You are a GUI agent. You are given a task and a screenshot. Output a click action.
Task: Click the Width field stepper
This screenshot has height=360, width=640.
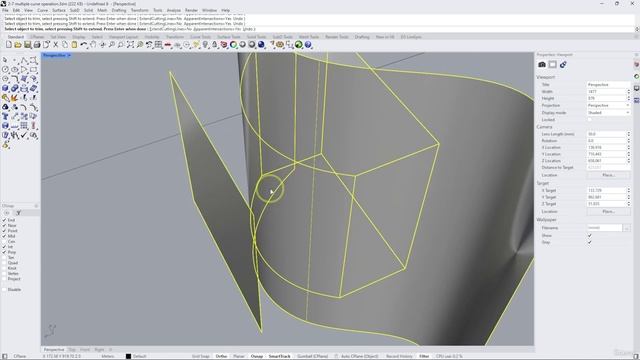[x=628, y=91]
